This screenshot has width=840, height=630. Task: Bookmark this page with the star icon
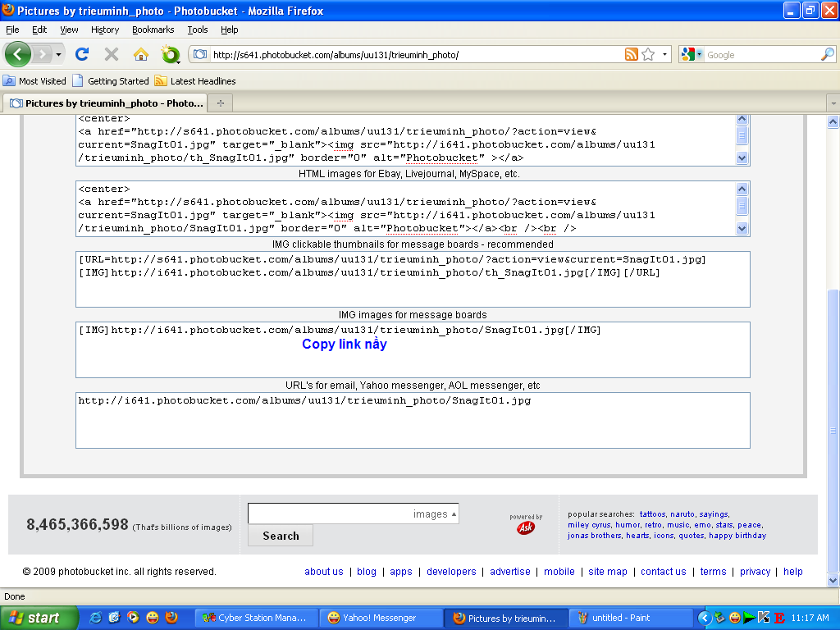[x=648, y=54]
